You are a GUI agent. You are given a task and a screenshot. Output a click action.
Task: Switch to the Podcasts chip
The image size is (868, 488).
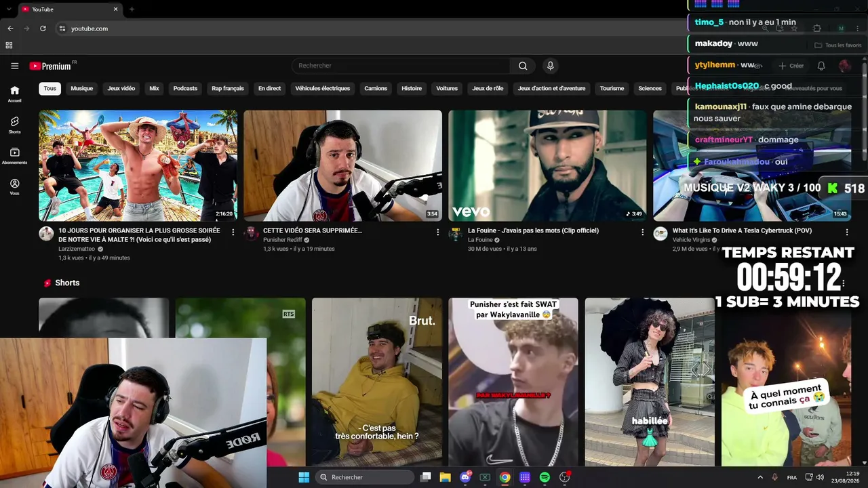point(185,88)
